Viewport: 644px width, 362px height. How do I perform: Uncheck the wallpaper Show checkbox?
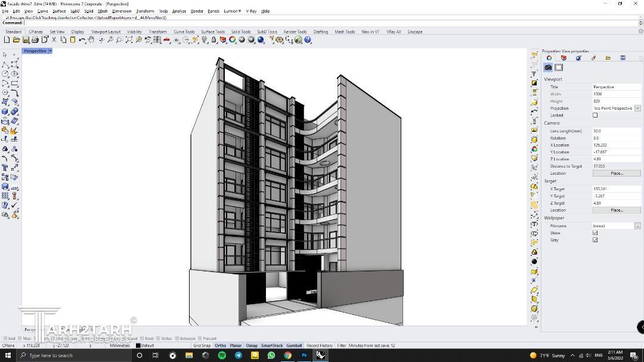595,233
